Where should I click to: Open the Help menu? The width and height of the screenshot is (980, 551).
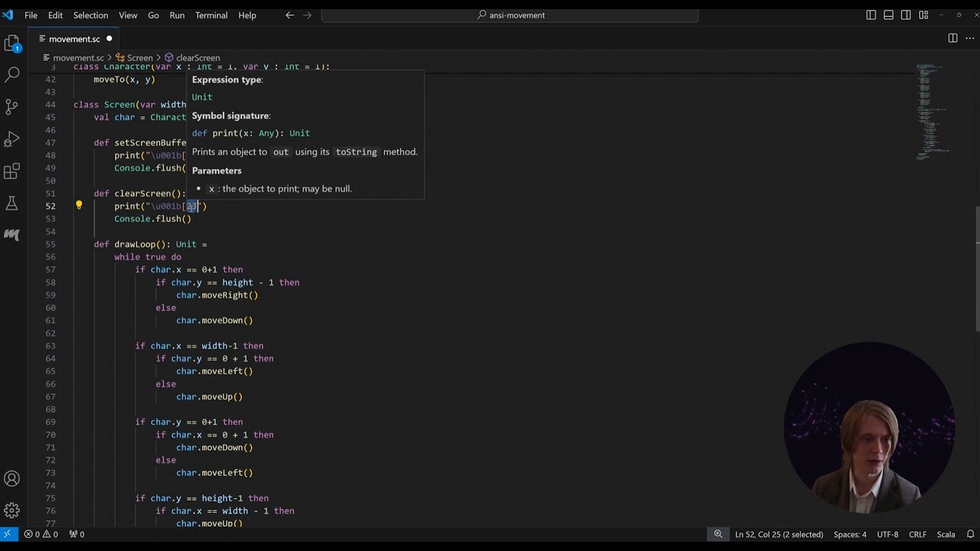(x=247, y=15)
